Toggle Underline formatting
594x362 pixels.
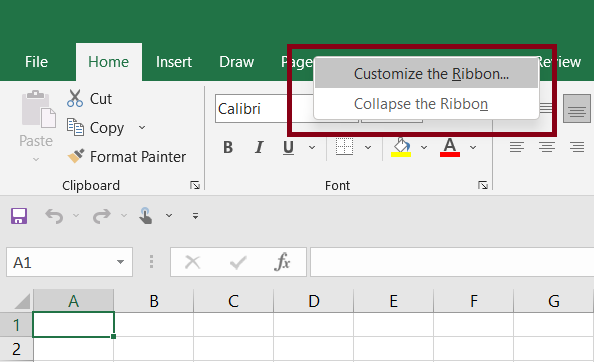(x=288, y=147)
